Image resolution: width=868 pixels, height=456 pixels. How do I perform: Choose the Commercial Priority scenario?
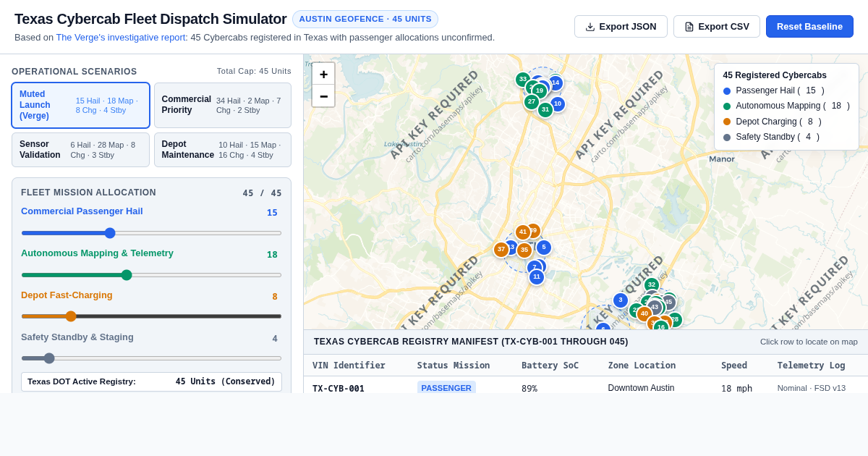click(223, 106)
